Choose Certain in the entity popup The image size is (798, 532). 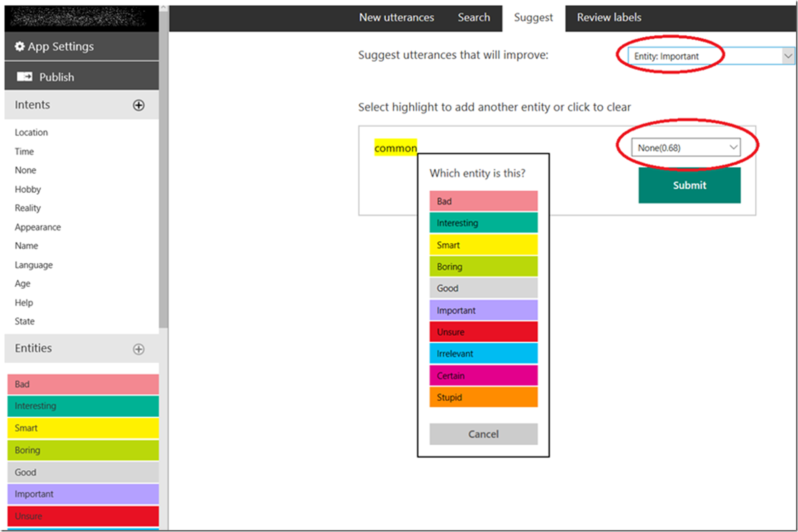(483, 375)
